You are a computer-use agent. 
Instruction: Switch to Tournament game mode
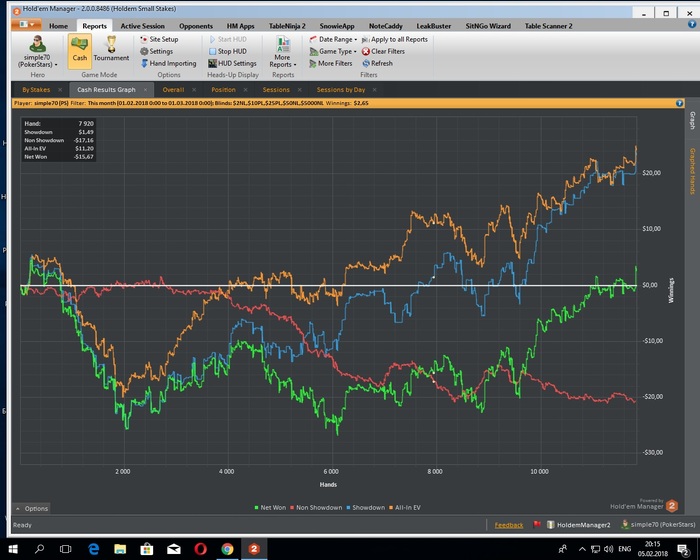[x=111, y=51]
